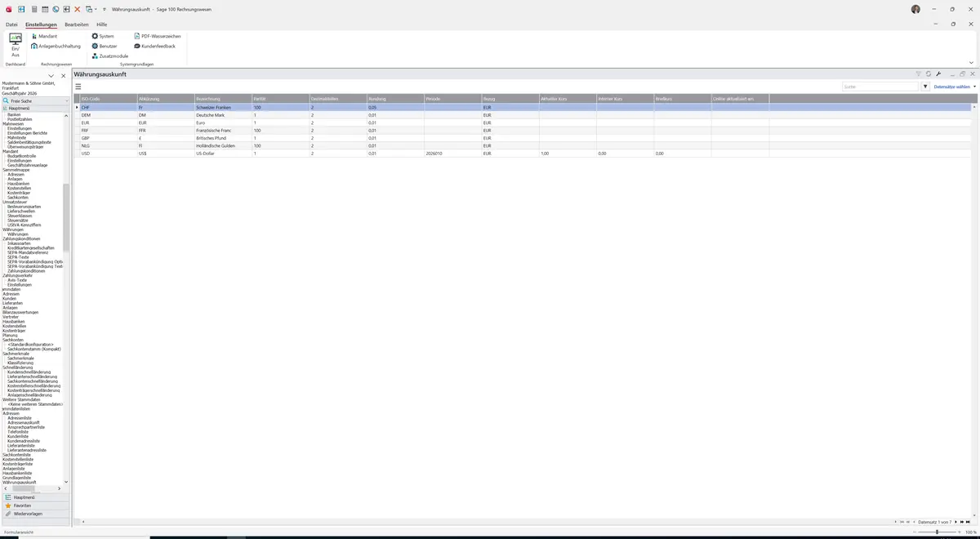Open PDF-Wasserzeichen settings
Image resolution: width=980 pixels, height=539 pixels.
pyautogui.click(x=158, y=36)
